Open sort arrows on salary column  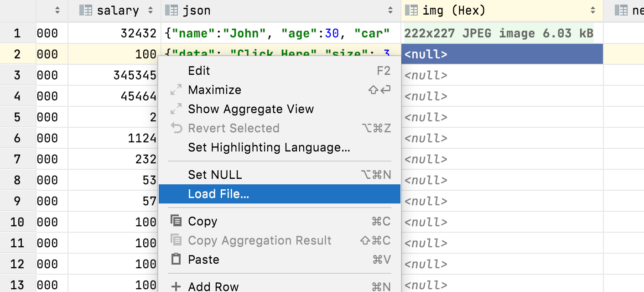coord(151,10)
